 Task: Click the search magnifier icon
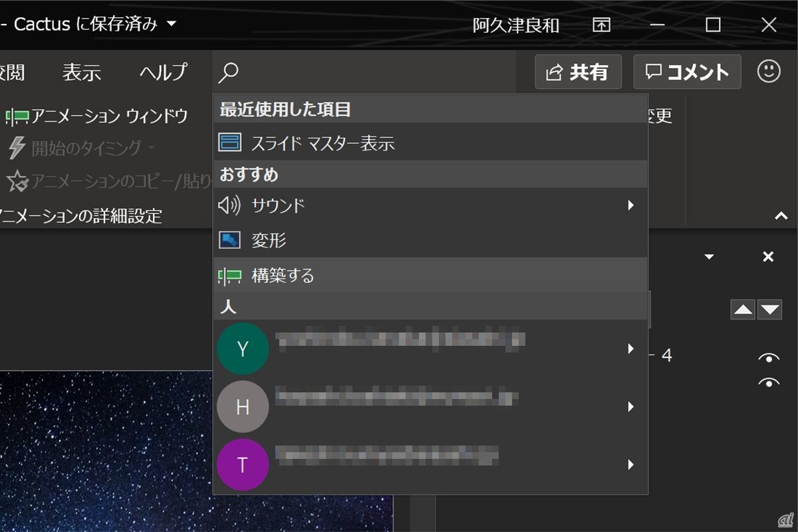[228, 72]
